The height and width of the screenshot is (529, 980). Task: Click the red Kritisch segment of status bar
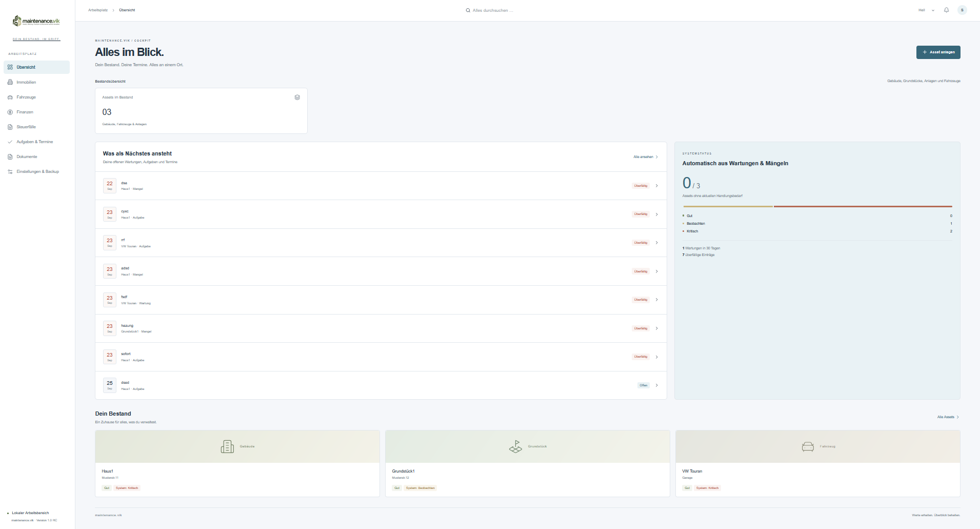(863, 206)
